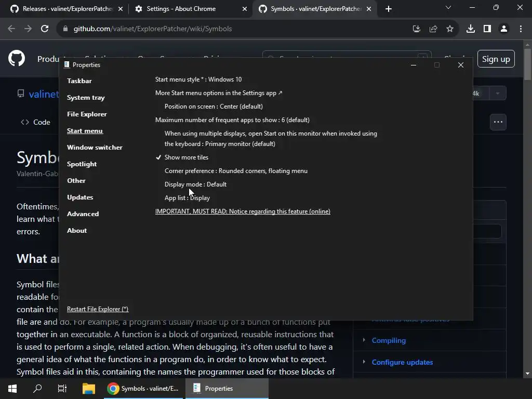Open star count dropdown arrow on GitHub
532x399 pixels.
(x=498, y=94)
